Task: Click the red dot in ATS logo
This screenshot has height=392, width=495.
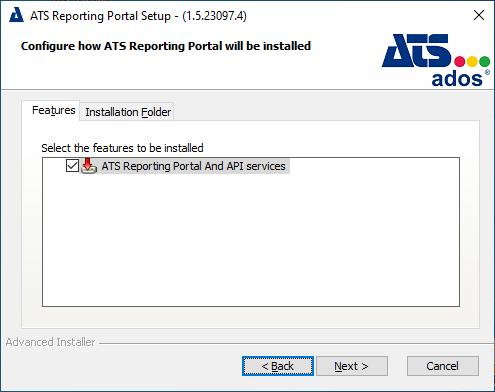Action: [x=460, y=61]
